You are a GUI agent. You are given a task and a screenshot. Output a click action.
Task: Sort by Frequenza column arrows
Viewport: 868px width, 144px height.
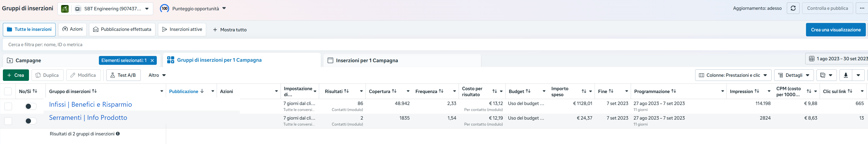coord(441,91)
